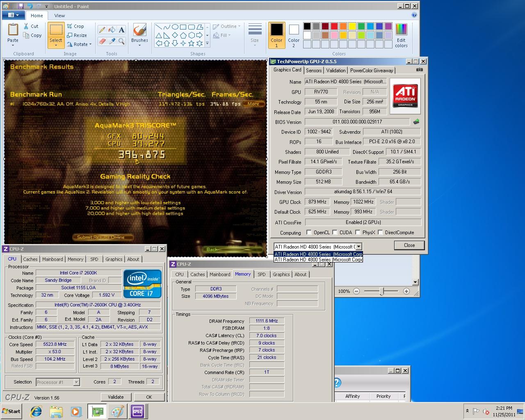Open the Processor #1 selection dropdown in CPU-Z
Screen dimensions: 525x420
(76, 382)
